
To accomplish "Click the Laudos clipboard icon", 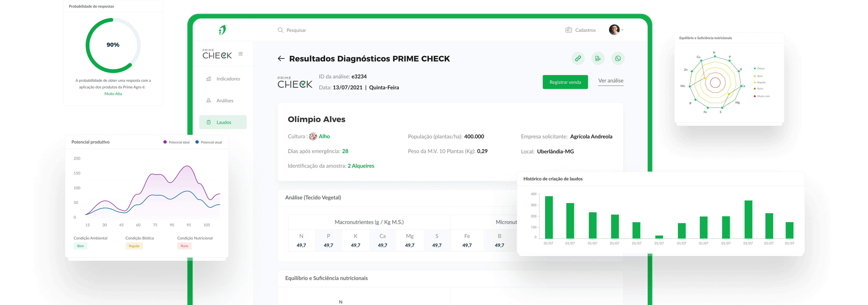I will pyautogui.click(x=209, y=122).
